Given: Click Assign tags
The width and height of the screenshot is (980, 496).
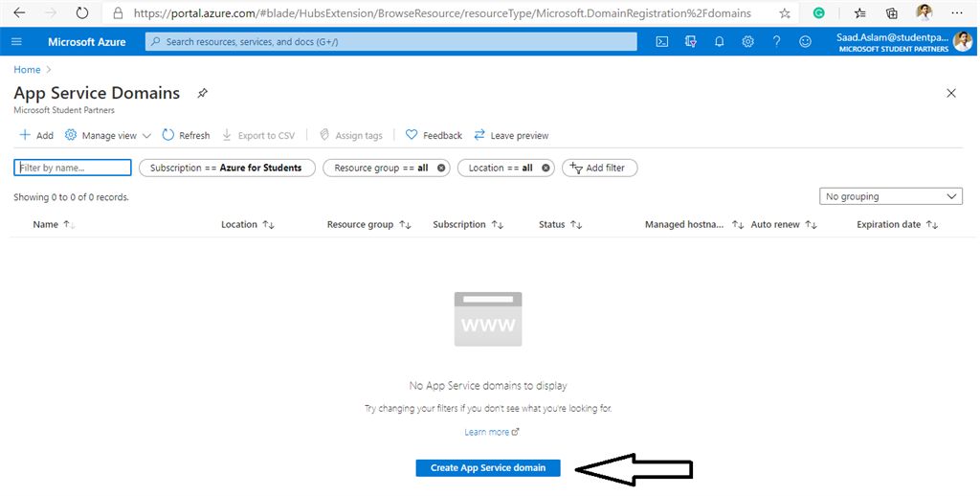Looking at the screenshot, I should point(350,135).
